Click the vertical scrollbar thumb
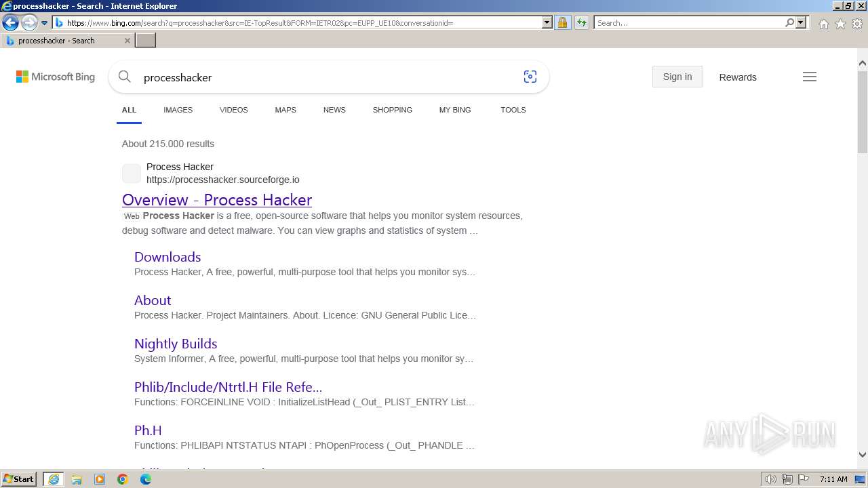Viewport: 868px width, 488px height. point(863,111)
